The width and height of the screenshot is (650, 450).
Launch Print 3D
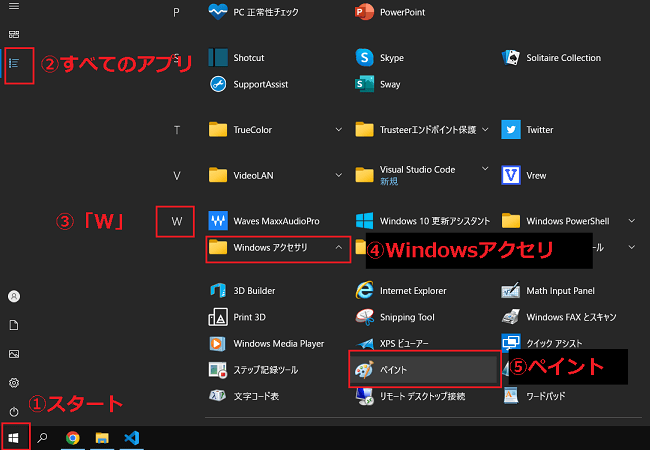tap(237, 317)
